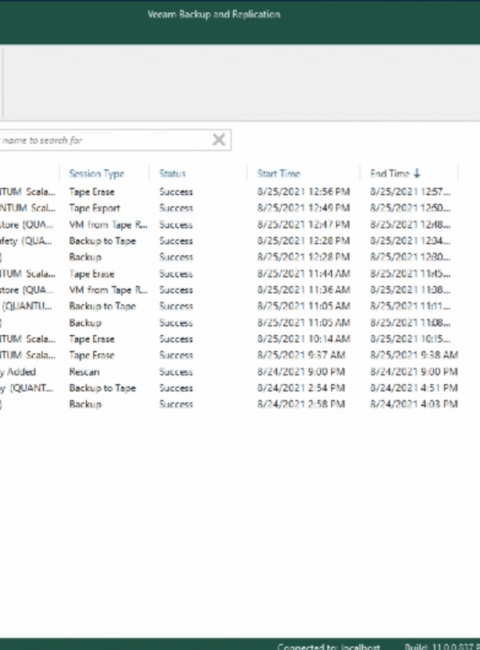Click Tape Erase in the 10:14 AM row
Image resolution: width=480 pixels, height=650 pixels.
[92, 339]
